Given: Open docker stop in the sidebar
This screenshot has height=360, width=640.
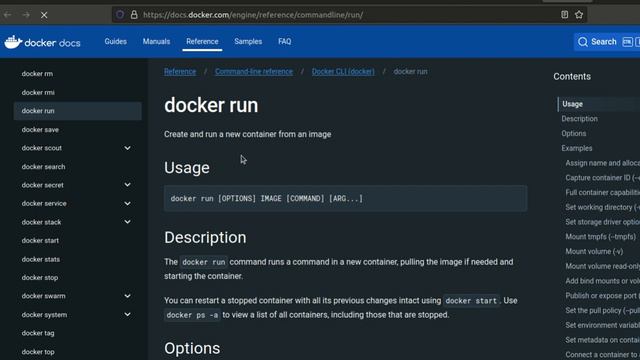Looking at the screenshot, I should [x=40, y=278].
